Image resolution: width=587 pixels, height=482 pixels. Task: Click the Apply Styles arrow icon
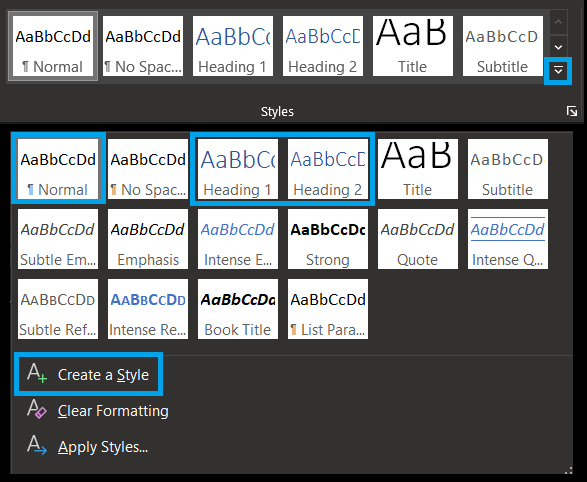pos(37,445)
